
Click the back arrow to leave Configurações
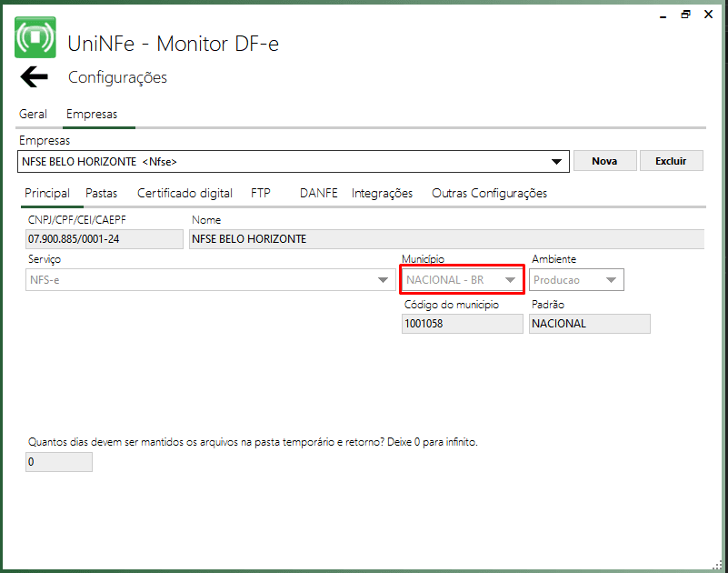point(34,76)
